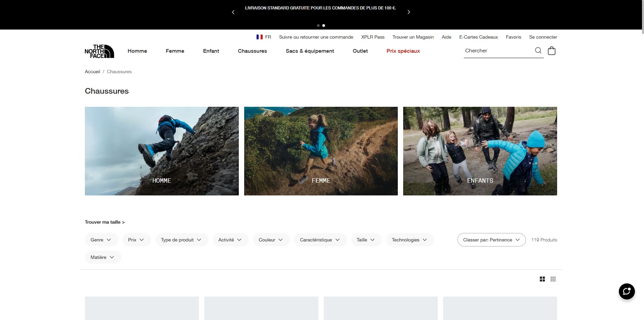Screen dimensions: 644x320
Task: Show previous announcement with left arrow
Action: click(233, 12)
